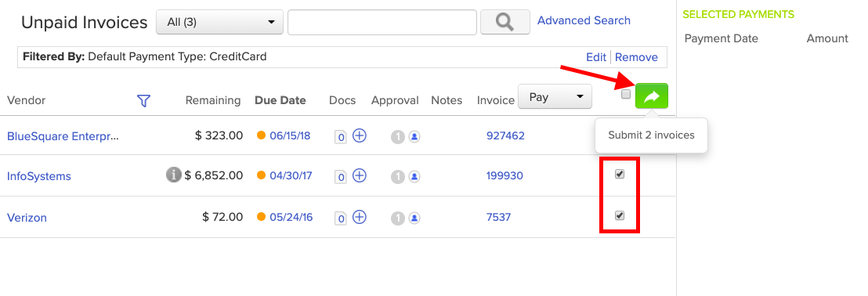Image resolution: width=868 pixels, height=296 pixels.
Task: Open Advanced Search
Action: pos(584,20)
